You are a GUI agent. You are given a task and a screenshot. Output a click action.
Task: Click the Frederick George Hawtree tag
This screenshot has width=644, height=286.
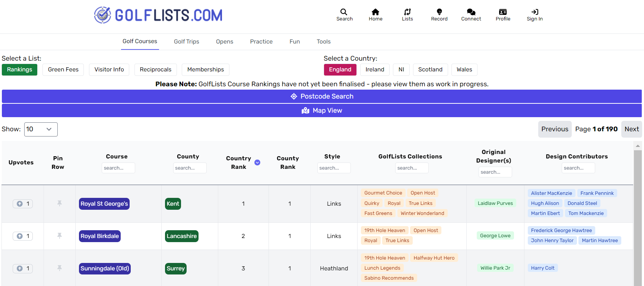tap(561, 231)
